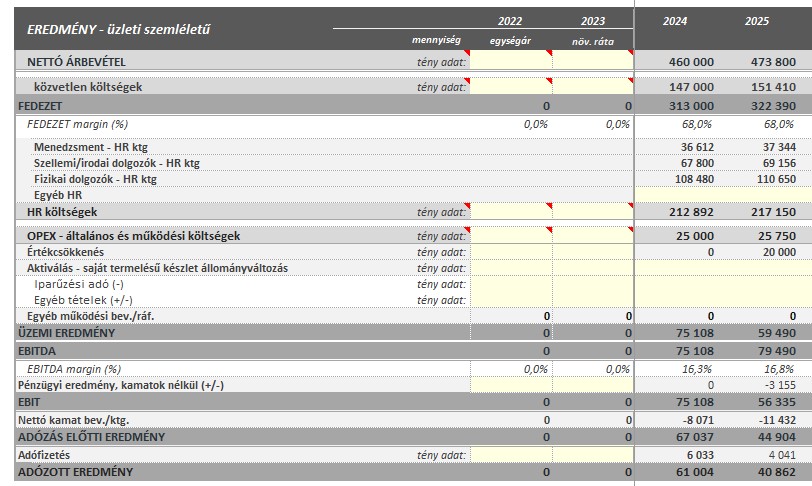Click the 147 000 direct cost value
Screen dimensions: 812x486
click(691, 87)
